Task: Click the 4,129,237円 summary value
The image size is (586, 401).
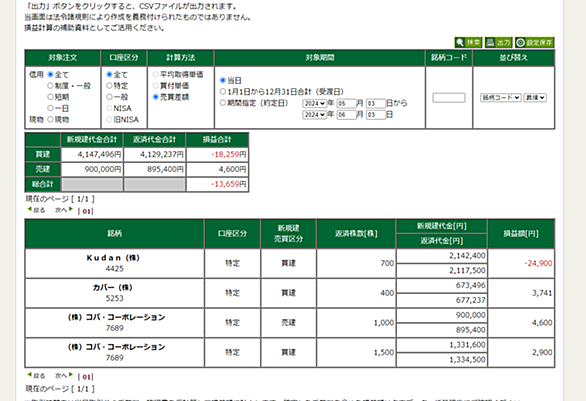Action: (162, 154)
